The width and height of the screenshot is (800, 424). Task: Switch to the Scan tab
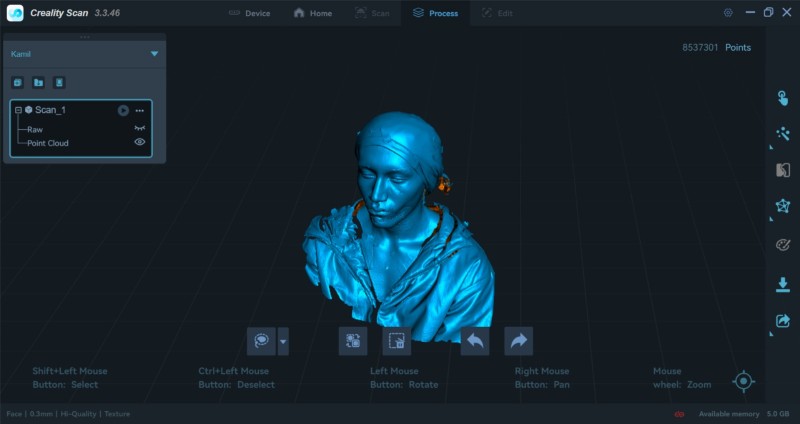372,13
